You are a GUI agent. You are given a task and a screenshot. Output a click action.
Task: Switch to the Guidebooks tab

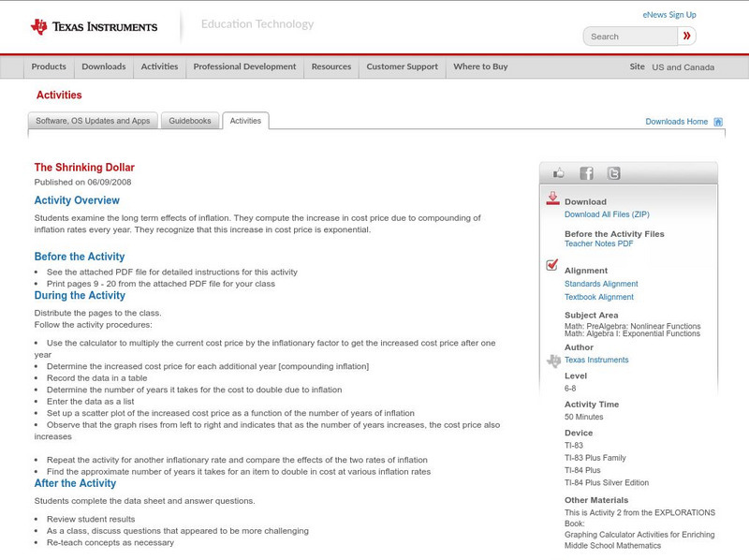click(190, 121)
